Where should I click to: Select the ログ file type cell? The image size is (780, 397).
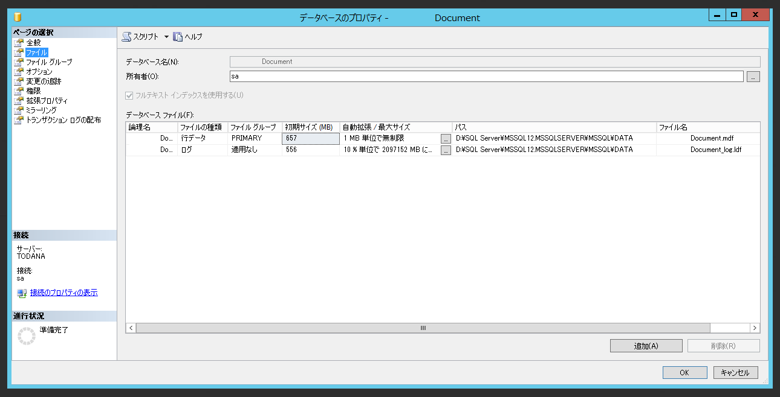[x=202, y=150]
